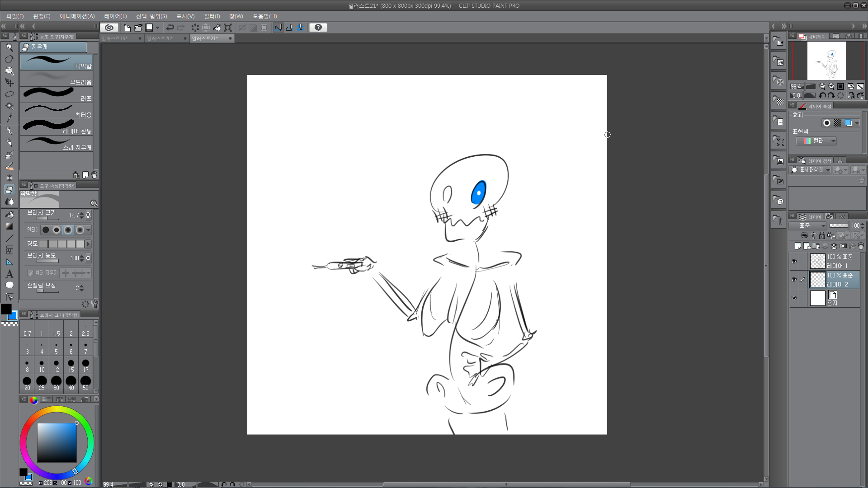The height and width of the screenshot is (488, 868).
Task: Open the 컬러 expression color dropdown
Action: tap(816, 141)
